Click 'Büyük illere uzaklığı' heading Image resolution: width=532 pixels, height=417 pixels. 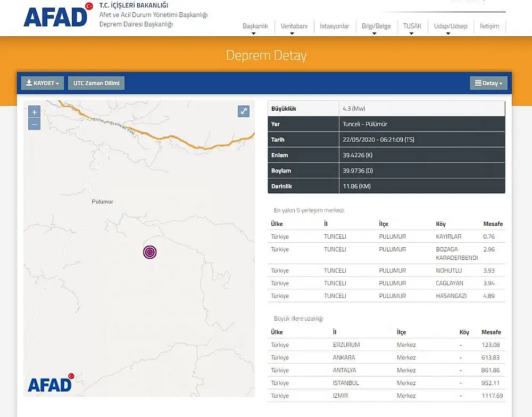click(x=298, y=318)
